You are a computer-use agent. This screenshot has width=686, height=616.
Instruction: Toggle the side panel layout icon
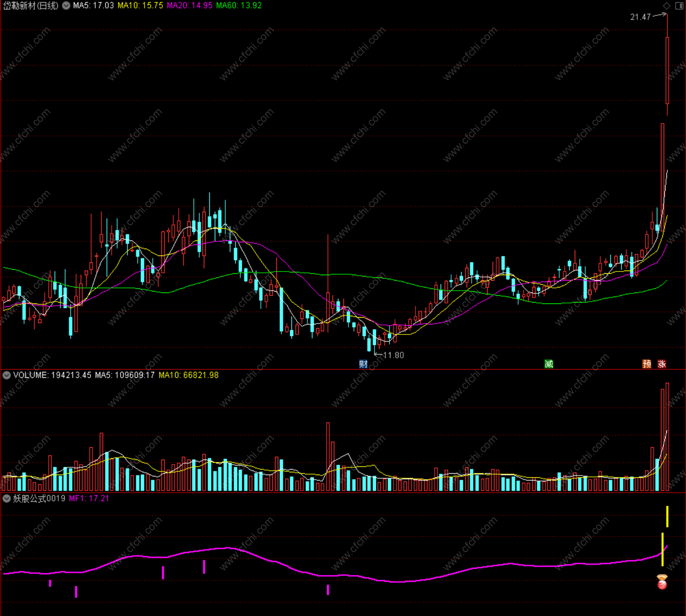tap(679, 5)
